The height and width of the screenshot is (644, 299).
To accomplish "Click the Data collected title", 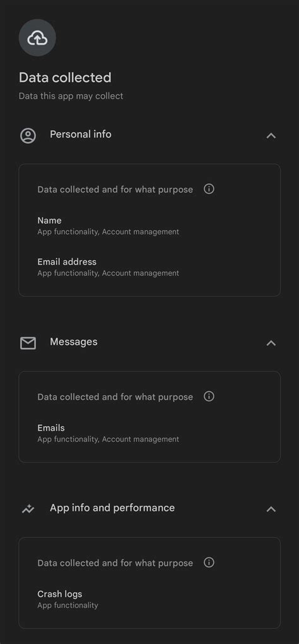I will pos(65,78).
